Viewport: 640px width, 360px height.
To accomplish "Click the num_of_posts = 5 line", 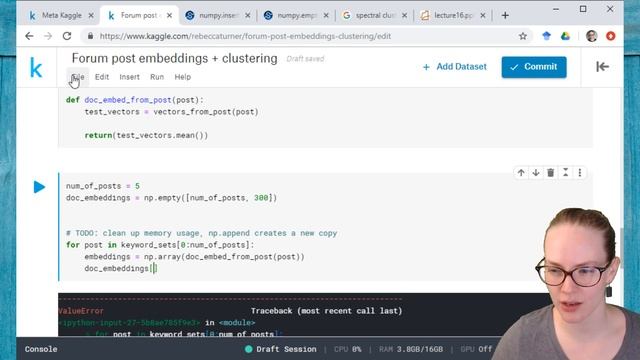I will click(x=103, y=186).
